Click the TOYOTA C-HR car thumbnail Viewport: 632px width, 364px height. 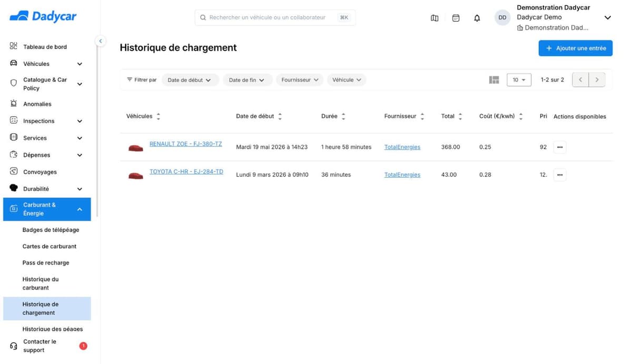pyautogui.click(x=136, y=175)
